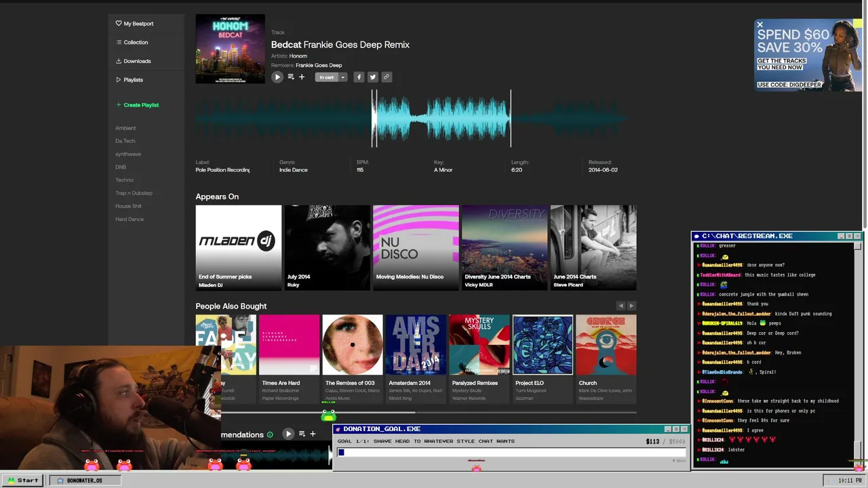Share track on Facebook
This screenshot has height=488, width=868.
pos(359,77)
